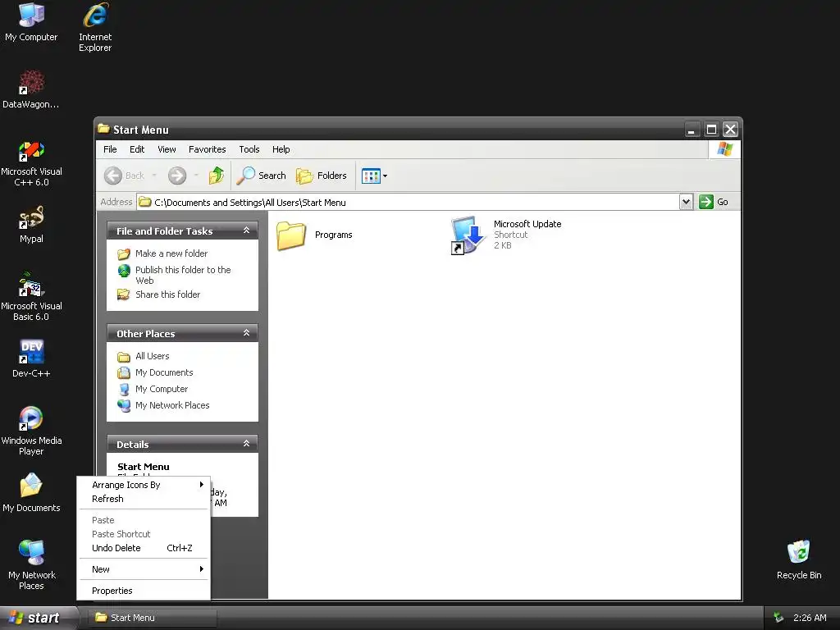Image resolution: width=840 pixels, height=630 pixels.
Task: Choose Undo Delete in context menu
Action: pyautogui.click(x=144, y=548)
